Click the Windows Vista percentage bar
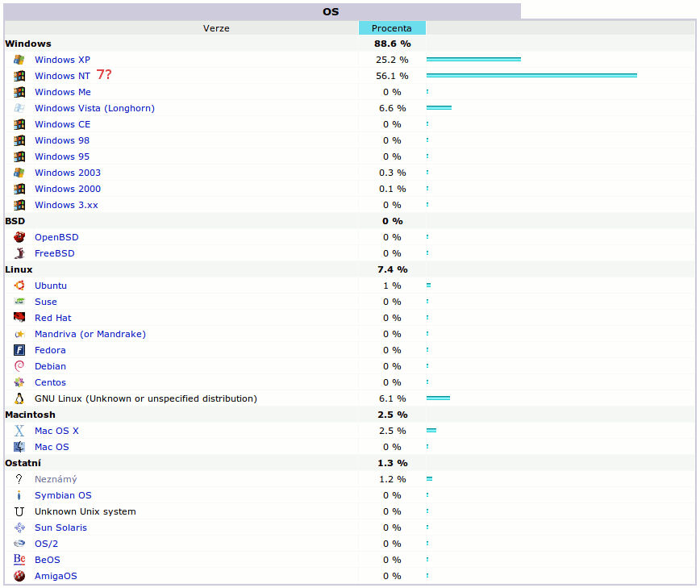 (440, 107)
